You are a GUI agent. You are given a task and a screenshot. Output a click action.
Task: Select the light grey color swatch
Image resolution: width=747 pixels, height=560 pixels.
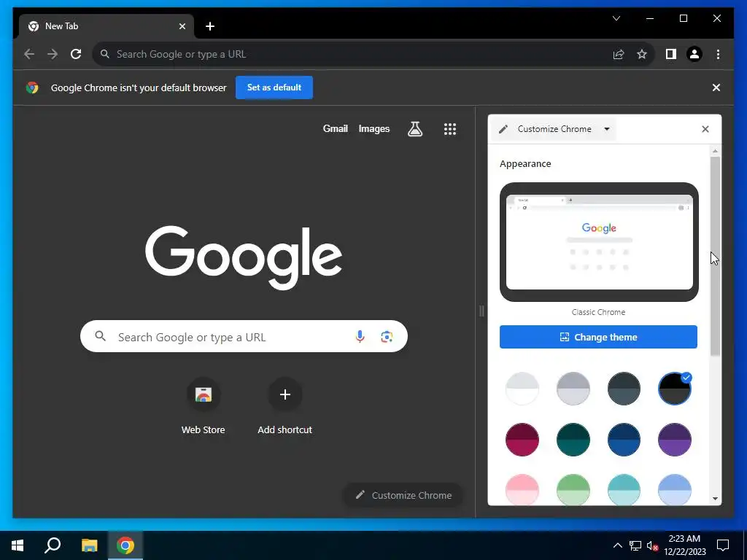coord(573,389)
